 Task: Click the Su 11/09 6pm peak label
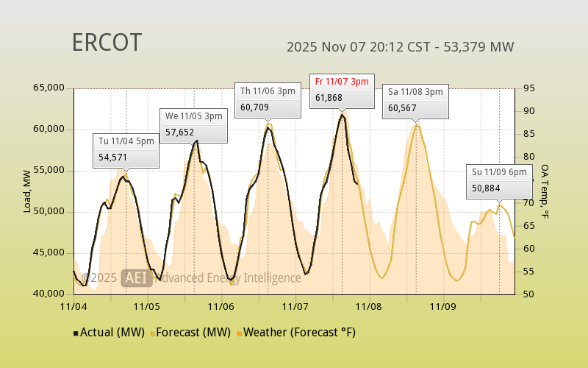pos(500,171)
